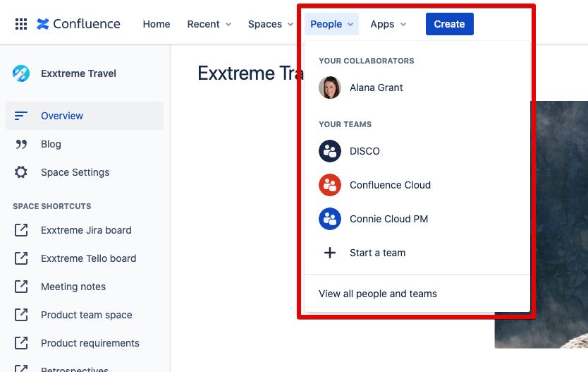The image size is (588, 372).
Task: Select the Confluence Cloud team entry
Action: pyautogui.click(x=417, y=185)
